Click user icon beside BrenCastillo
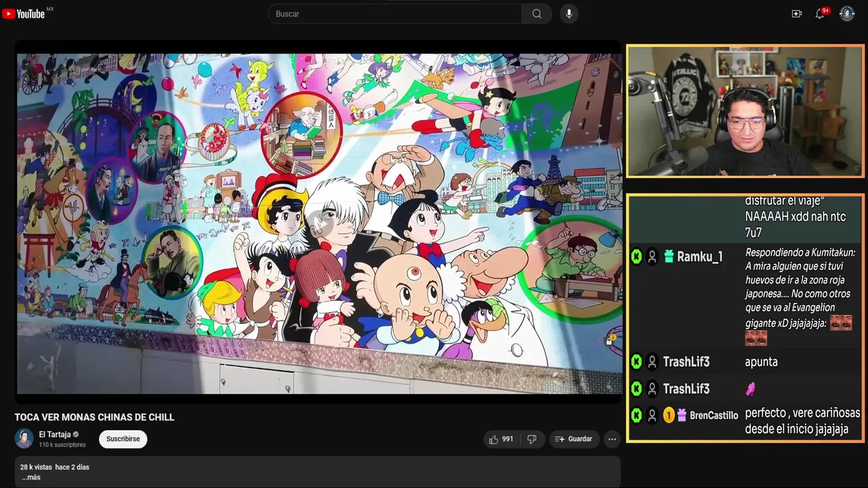This screenshot has width=868, height=488. (x=652, y=415)
